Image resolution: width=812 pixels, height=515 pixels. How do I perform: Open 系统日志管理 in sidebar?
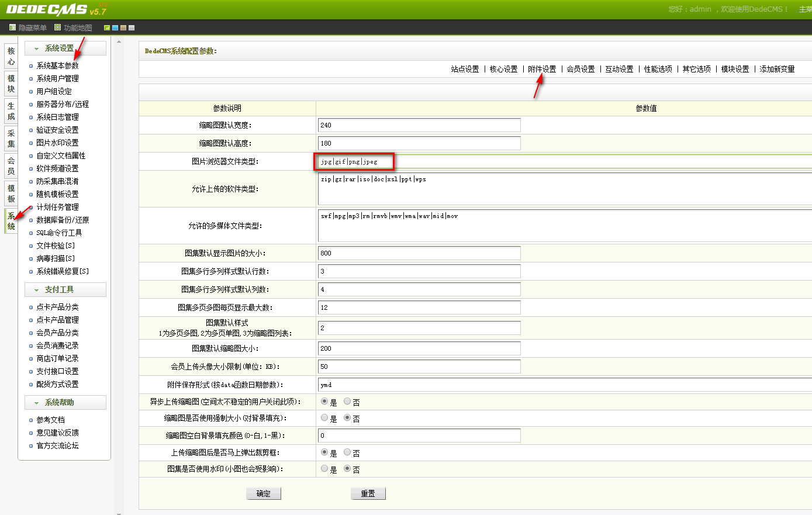click(57, 117)
